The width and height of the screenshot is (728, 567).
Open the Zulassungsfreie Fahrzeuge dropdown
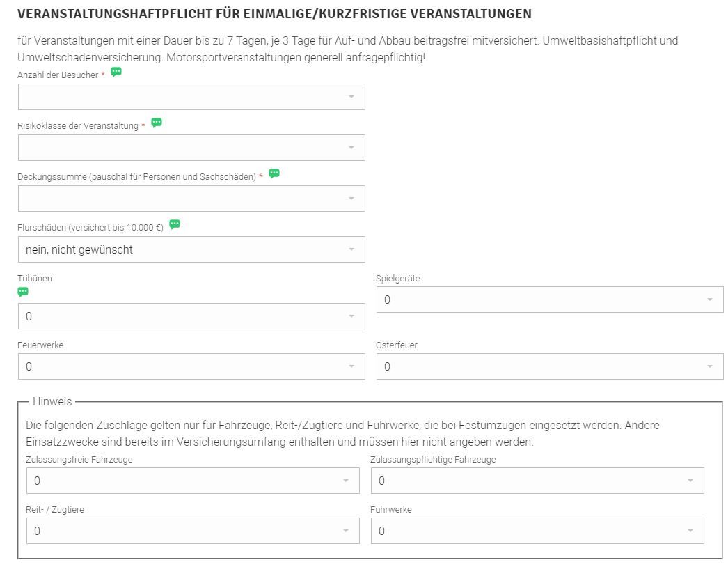click(193, 481)
